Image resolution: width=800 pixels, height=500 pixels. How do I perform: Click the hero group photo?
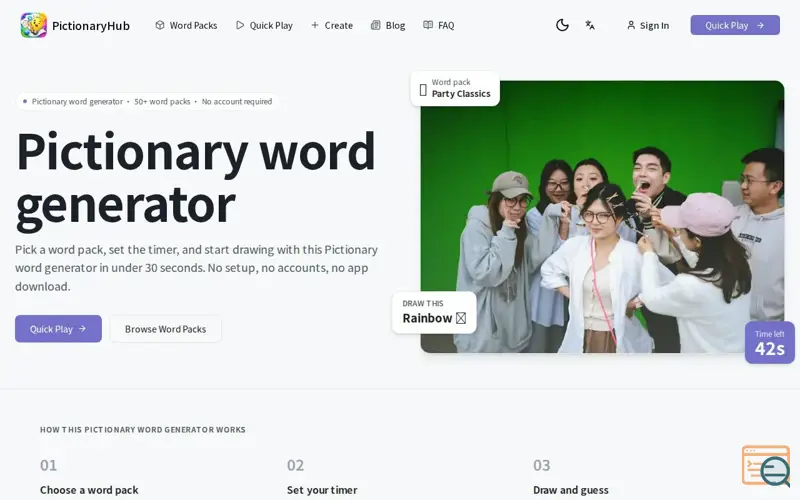pyautogui.click(x=602, y=217)
